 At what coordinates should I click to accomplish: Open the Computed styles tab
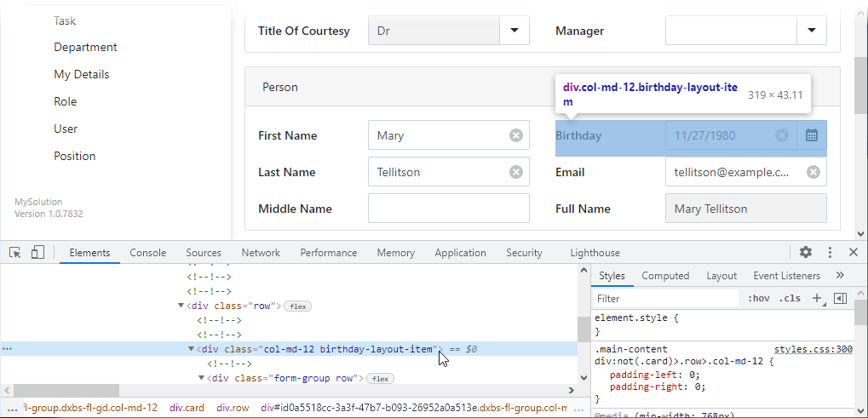pyautogui.click(x=665, y=276)
